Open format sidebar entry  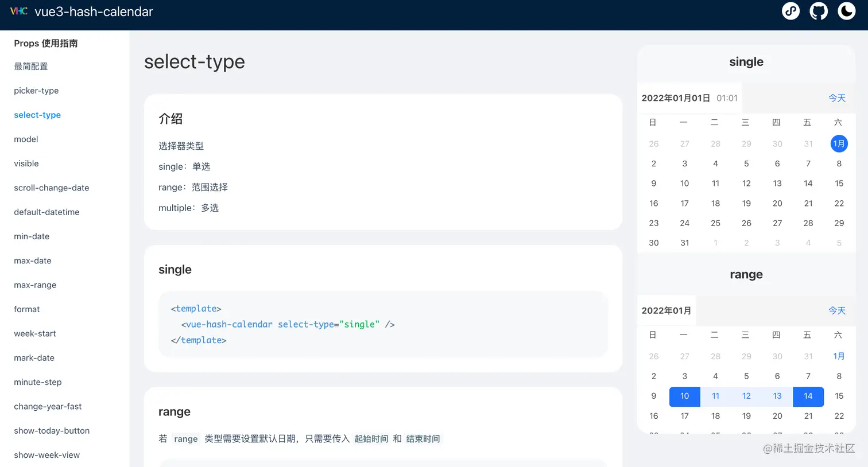point(27,309)
